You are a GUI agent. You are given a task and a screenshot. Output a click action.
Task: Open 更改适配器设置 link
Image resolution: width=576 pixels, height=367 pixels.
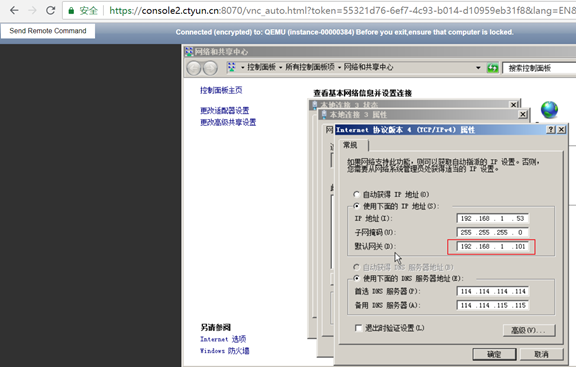point(224,111)
